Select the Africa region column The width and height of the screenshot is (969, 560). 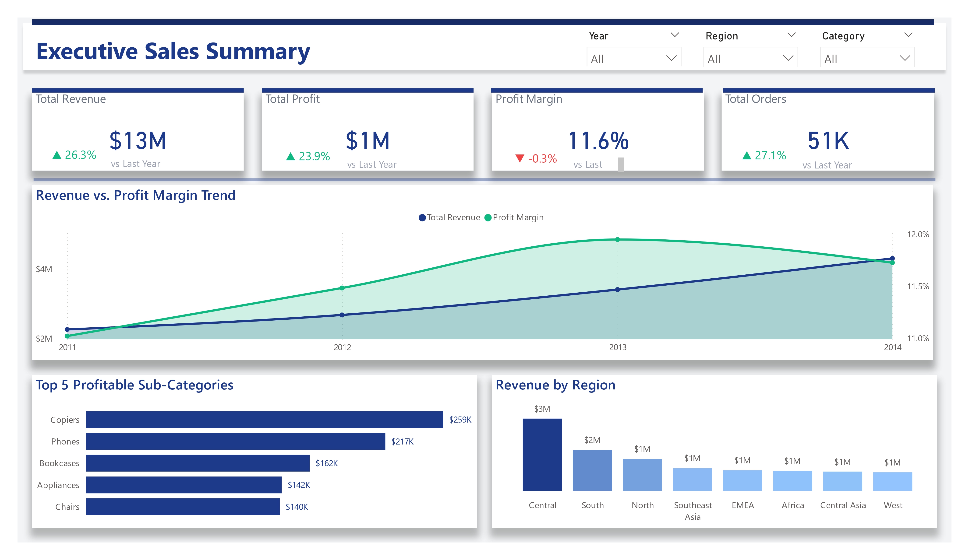click(792, 481)
